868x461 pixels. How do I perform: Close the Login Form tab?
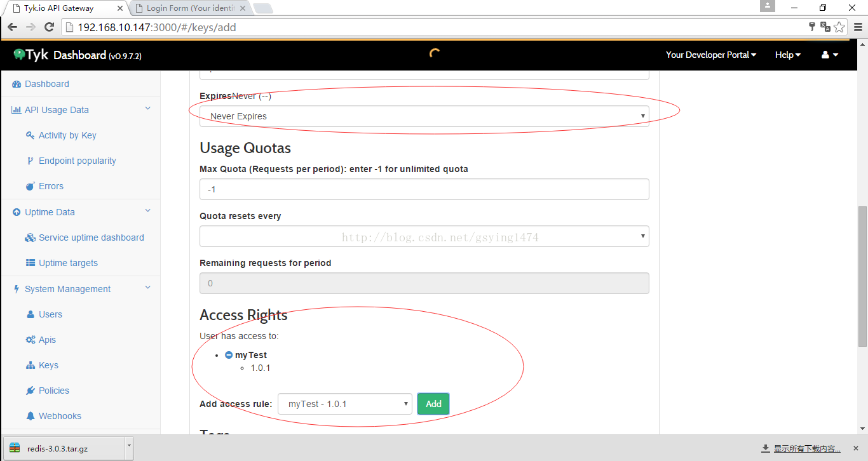[244, 9]
